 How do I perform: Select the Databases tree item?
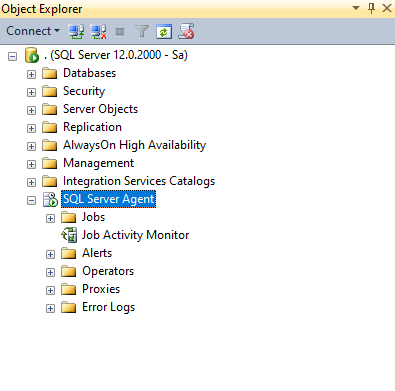pyautogui.click(x=89, y=73)
